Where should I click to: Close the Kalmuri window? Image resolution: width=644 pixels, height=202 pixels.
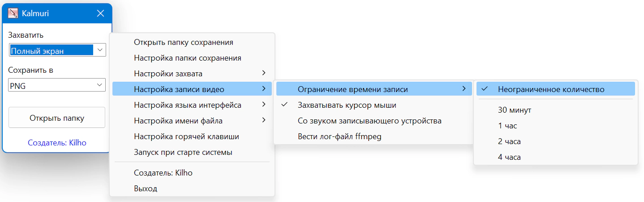(100, 13)
